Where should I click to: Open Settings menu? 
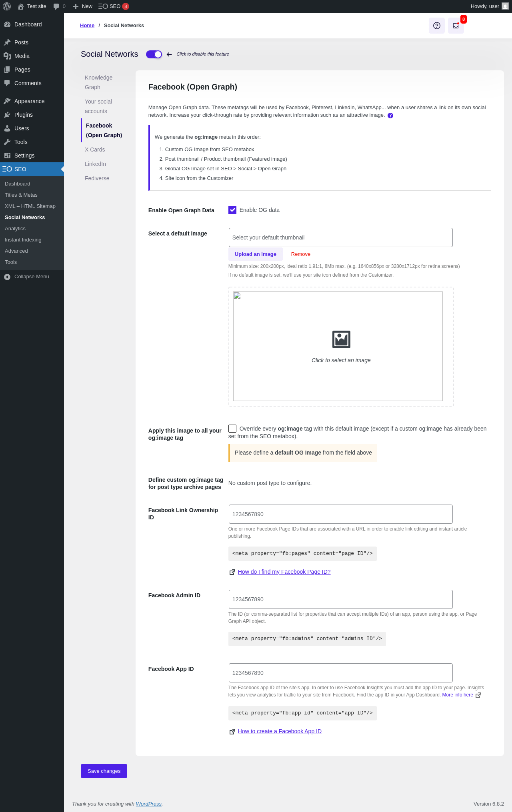32,156
